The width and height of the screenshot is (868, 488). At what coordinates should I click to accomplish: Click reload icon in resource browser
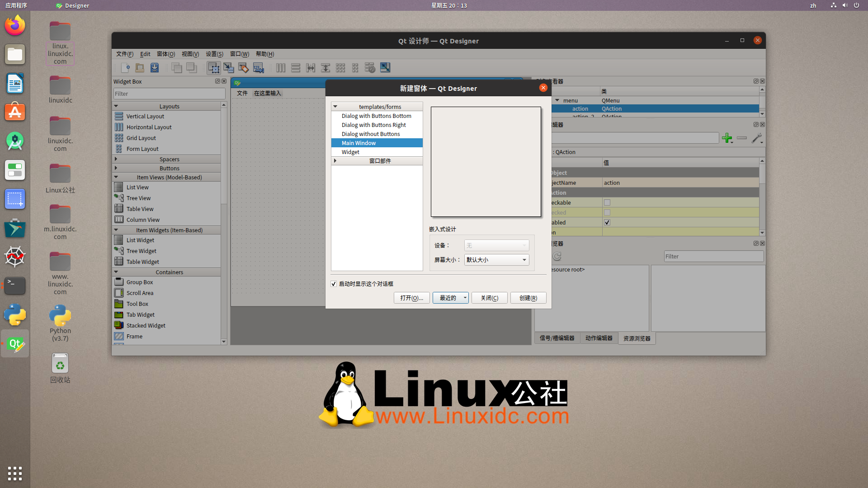(557, 256)
